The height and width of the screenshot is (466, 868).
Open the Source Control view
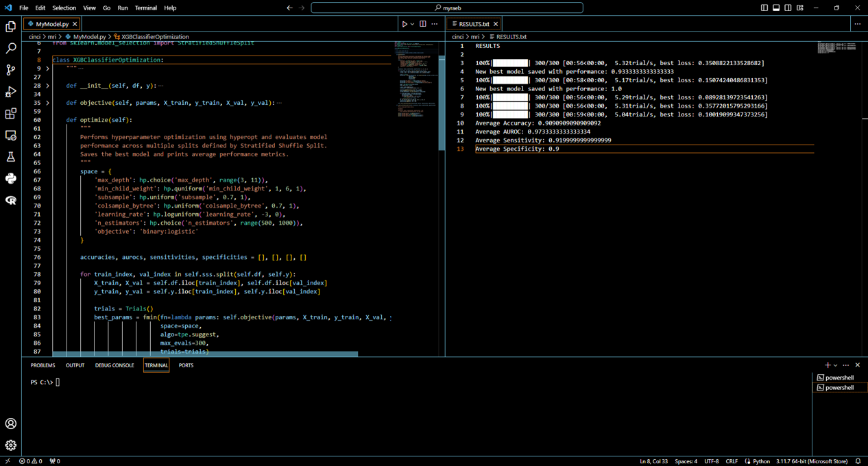pos(11,70)
